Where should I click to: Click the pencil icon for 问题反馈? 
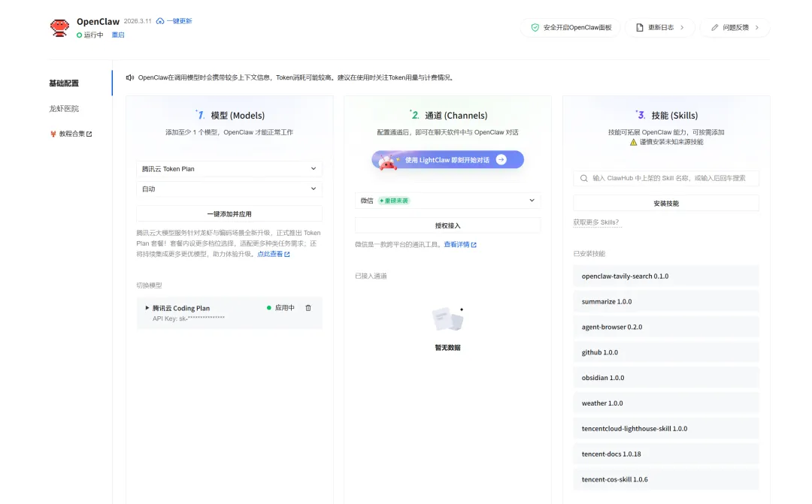pyautogui.click(x=715, y=28)
